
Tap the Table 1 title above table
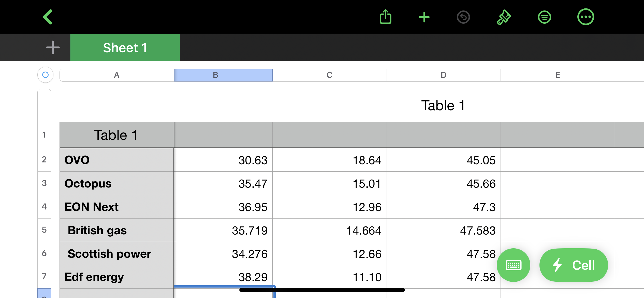(x=443, y=106)
